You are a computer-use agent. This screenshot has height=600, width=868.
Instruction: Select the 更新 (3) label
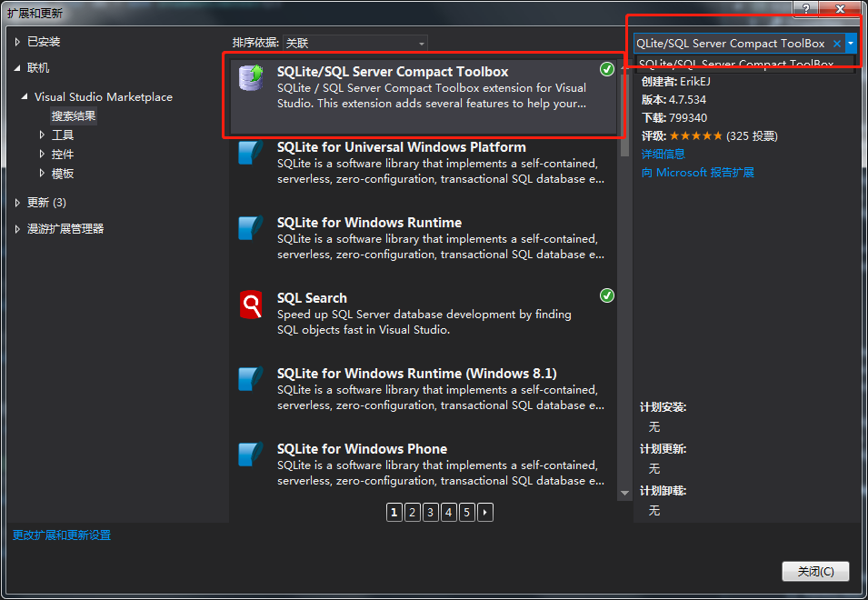[x=46, y=203]
